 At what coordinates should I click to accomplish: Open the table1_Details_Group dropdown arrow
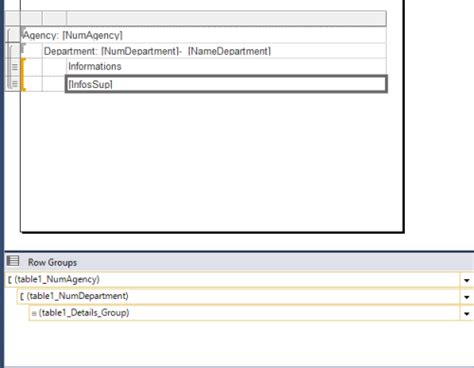point(467,313)
